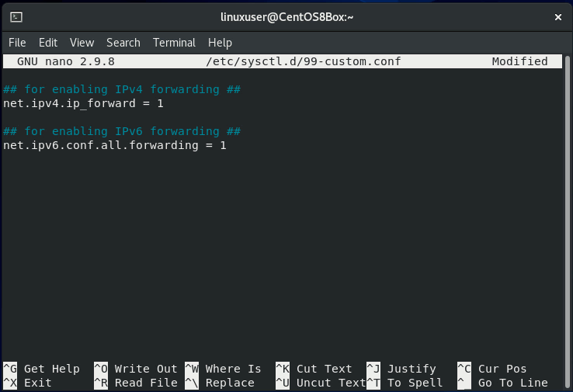The height and width of the screenshot is (392, 573).
Task: Click the Write Out shortcut label
Action: [x=146, y=369]
